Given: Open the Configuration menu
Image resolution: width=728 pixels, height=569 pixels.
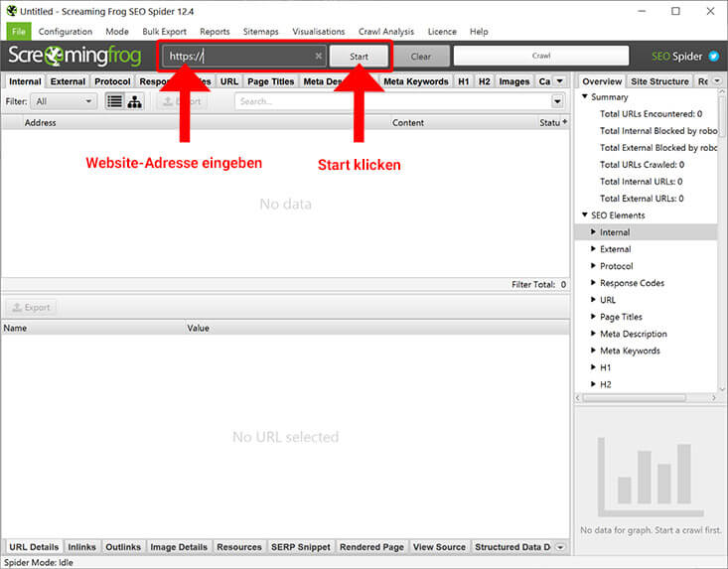Looking at the screenshot, I should pyautogui.click(x=66, y=32).
